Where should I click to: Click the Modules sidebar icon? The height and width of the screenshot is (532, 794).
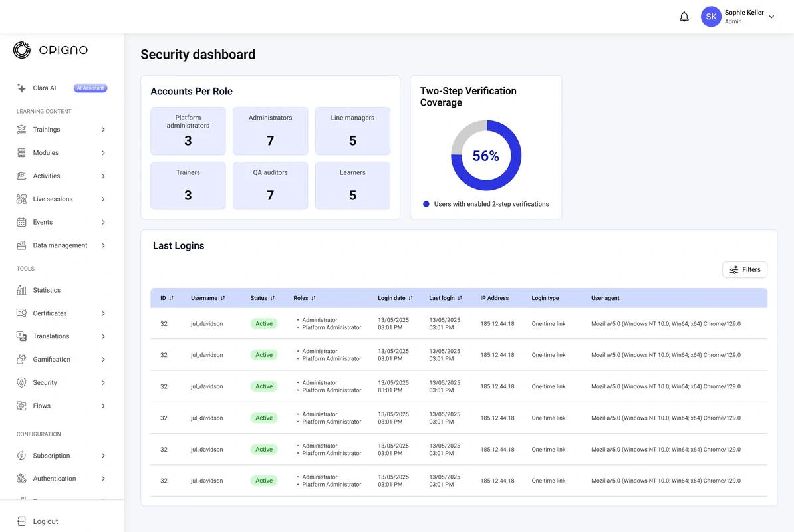pos(21,153)
